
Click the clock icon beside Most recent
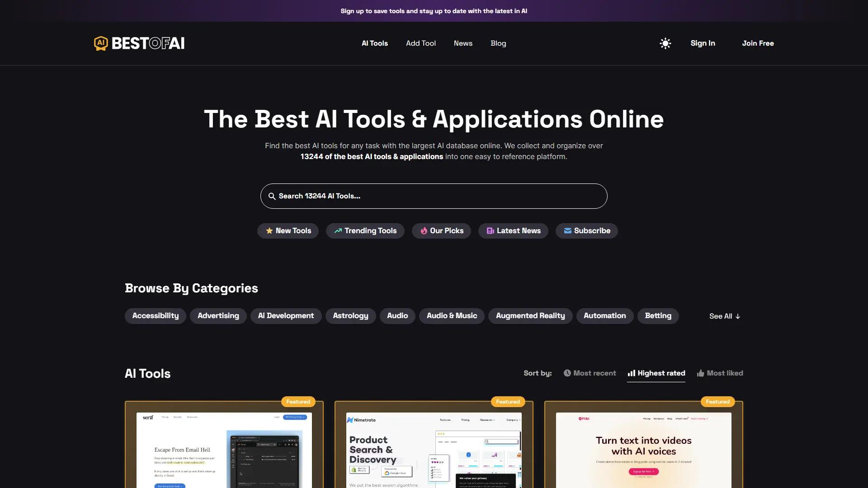click(567, 373)
